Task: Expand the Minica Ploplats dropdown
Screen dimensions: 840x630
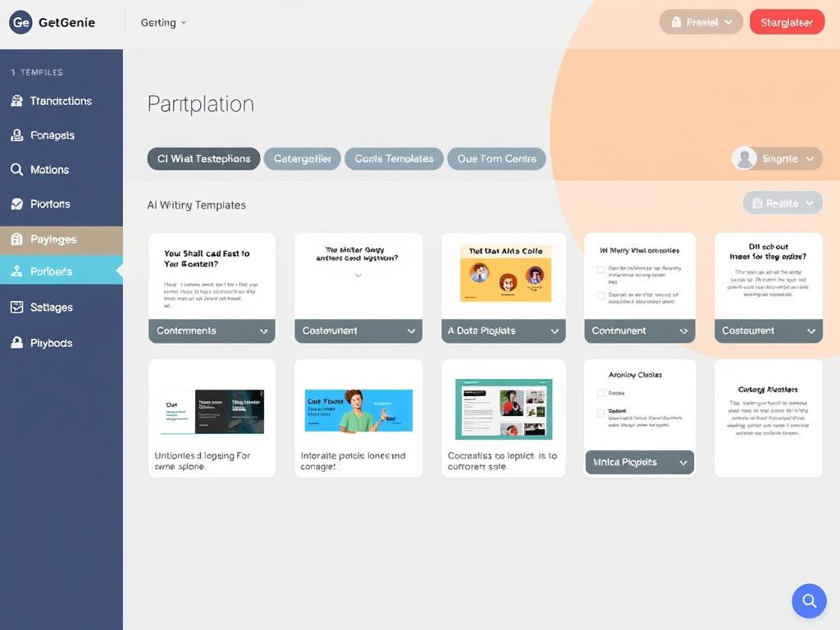Action: pos(683,463)
